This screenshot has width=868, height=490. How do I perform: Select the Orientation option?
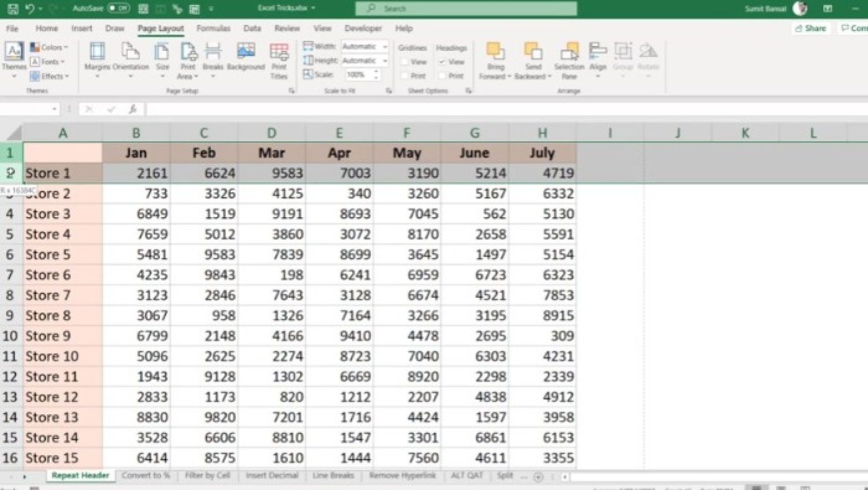coord(131,59)
